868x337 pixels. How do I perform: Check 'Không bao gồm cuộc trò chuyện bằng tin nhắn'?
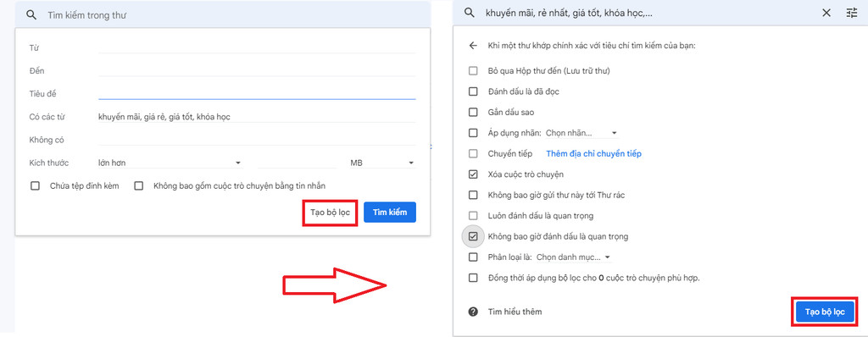(x=138, y=186)
